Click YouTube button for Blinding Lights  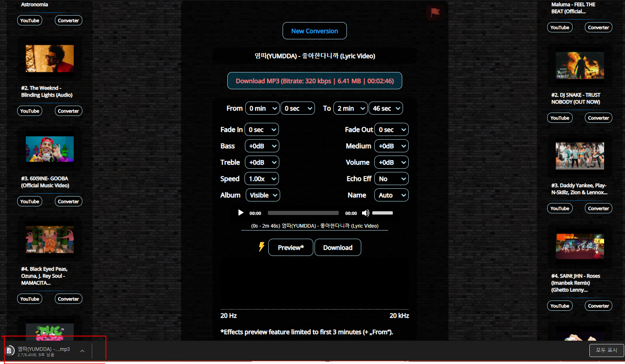click(29, 111)
